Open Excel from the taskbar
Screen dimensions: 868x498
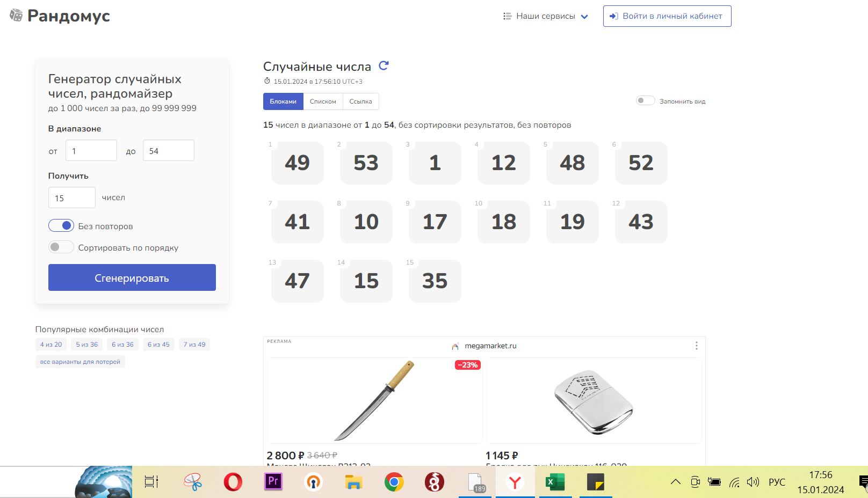(555, 482)
